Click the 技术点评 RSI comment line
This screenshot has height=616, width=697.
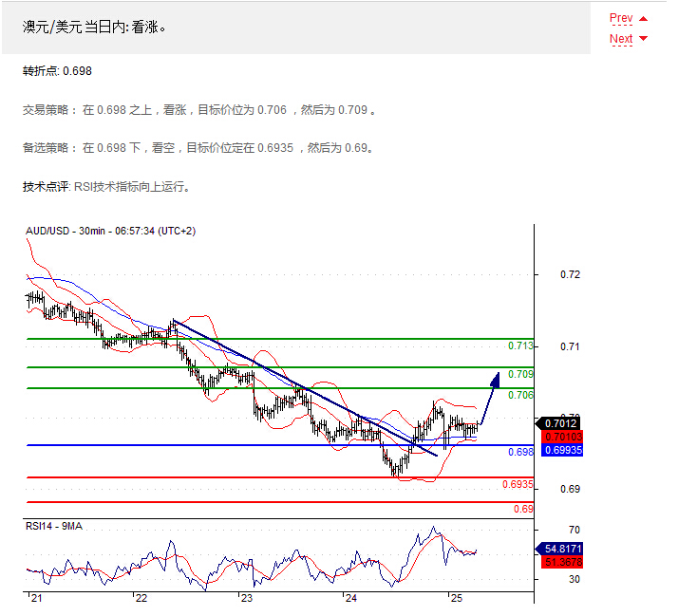coord(106,187)
